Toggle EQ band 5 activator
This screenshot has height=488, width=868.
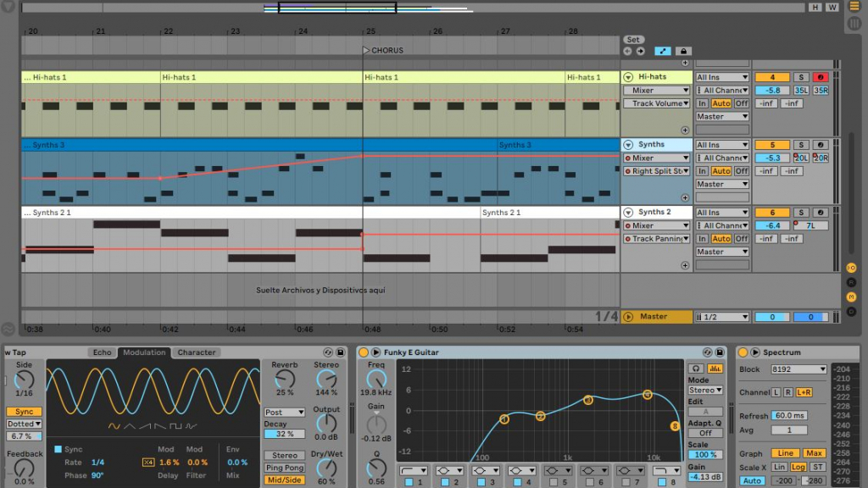[553, 482]
